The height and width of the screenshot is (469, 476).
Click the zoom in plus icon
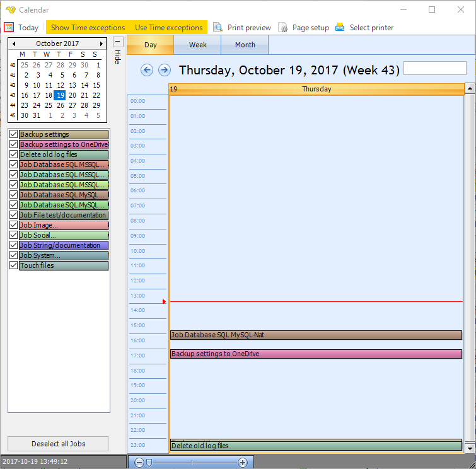(x=243, y=463)
